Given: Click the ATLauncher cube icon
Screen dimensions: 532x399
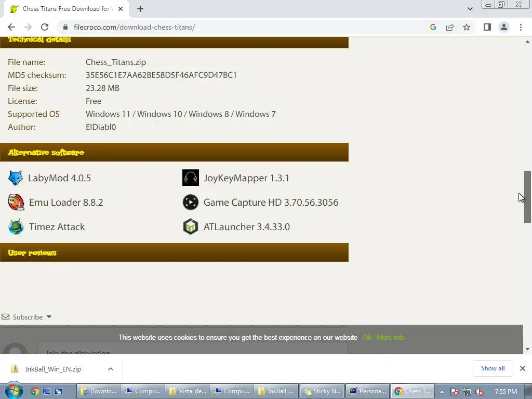Looking at the screenshot, I should (x=191, y=227).
